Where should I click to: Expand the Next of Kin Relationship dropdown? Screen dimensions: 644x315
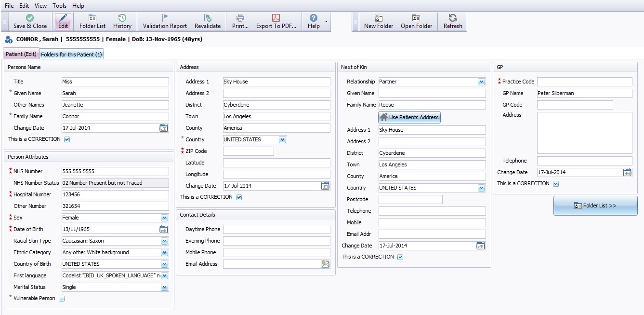click(481, 82)
